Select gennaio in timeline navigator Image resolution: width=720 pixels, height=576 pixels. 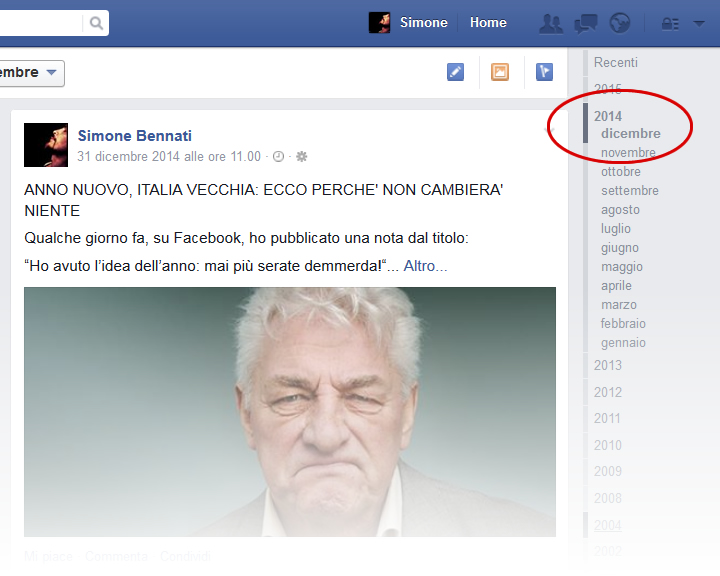point(623,343)
